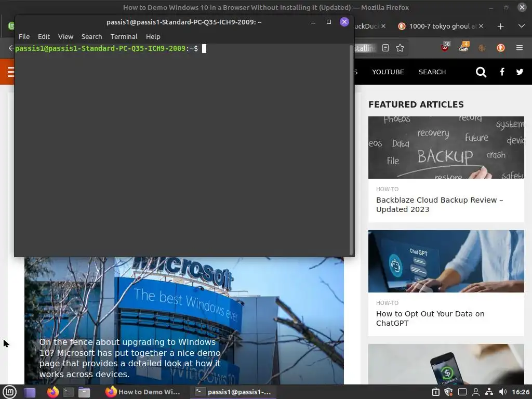Click the on-screen keyboard tray icon

click(x=462, y=392)
